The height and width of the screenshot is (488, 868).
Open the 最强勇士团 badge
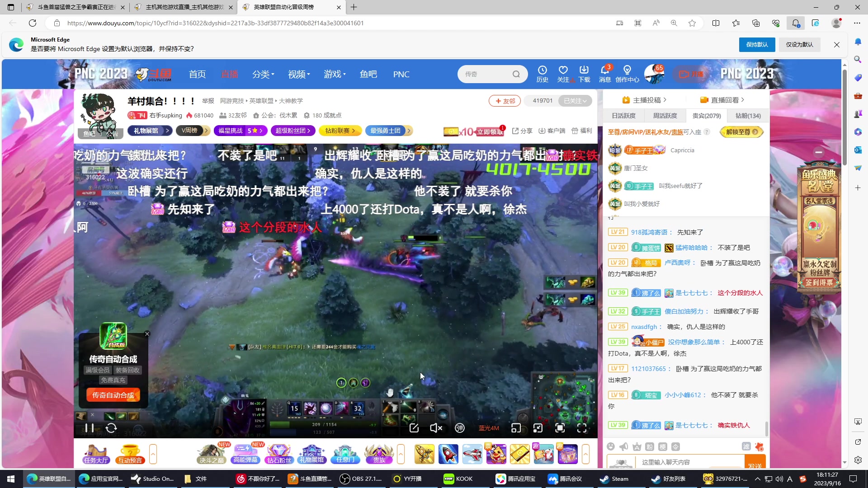pos(389,131)
